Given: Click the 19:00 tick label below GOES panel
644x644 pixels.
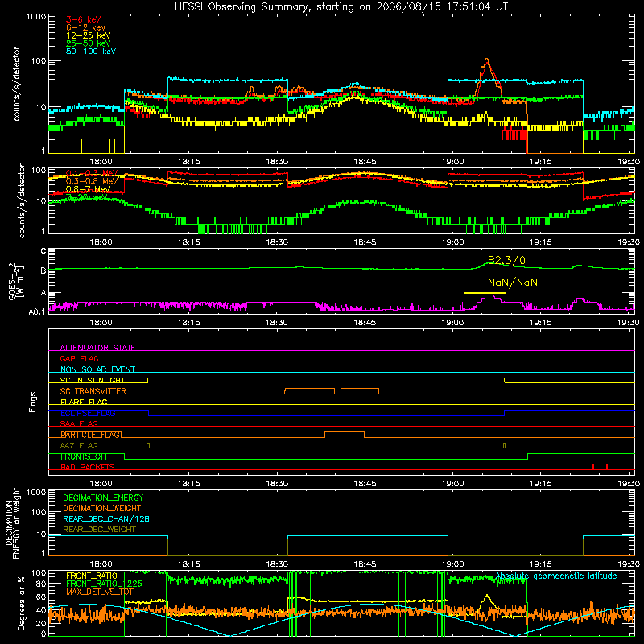Looking at the screenshot, I should pyautogui.click(x=452, y=323).
